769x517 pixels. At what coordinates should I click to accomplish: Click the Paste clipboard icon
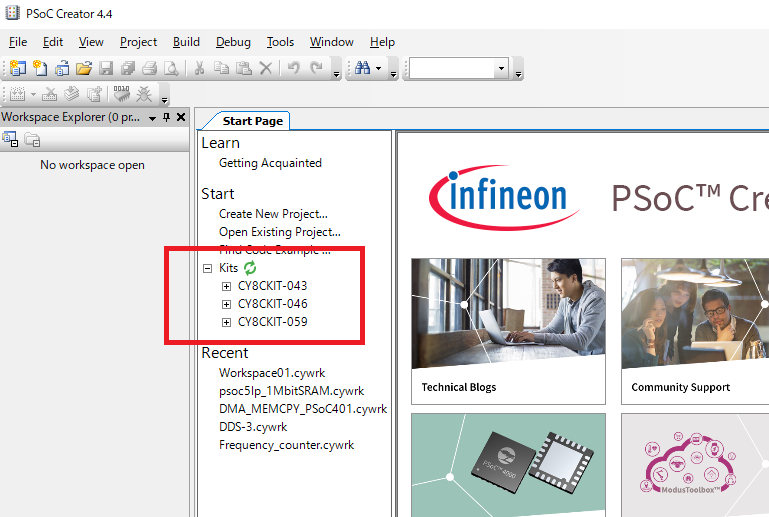click(244, 68)
